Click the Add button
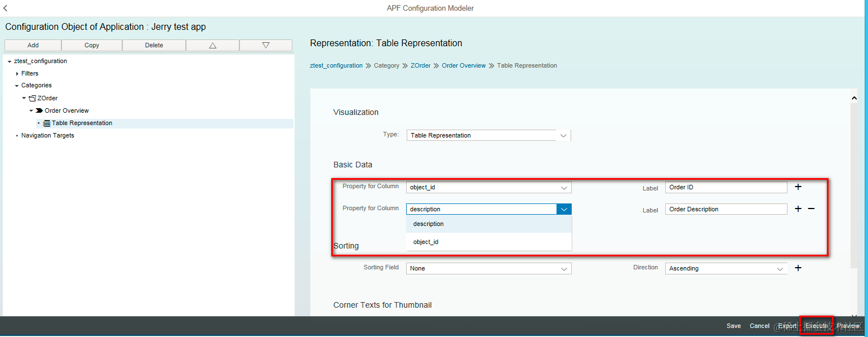Image resolution: width=868 pixels, height=337 pixels. pyautogui.click(x=33, y=45)
